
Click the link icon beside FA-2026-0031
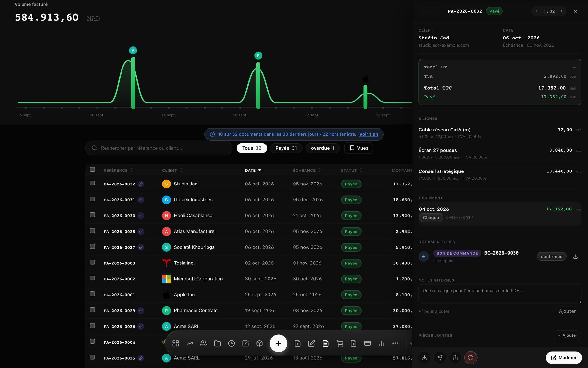tap(141, 200)
